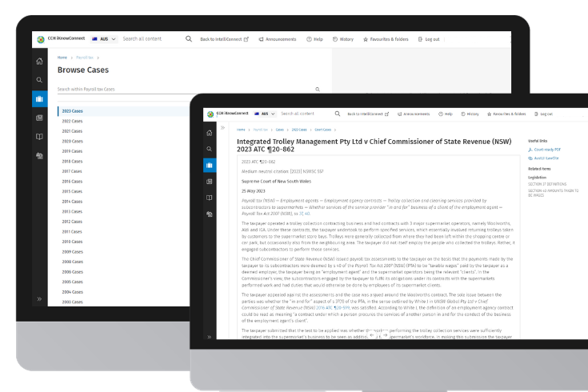588x392 pixels.
Task: Open 2015 Cases in the case list
Action: [x=73, y=191]
